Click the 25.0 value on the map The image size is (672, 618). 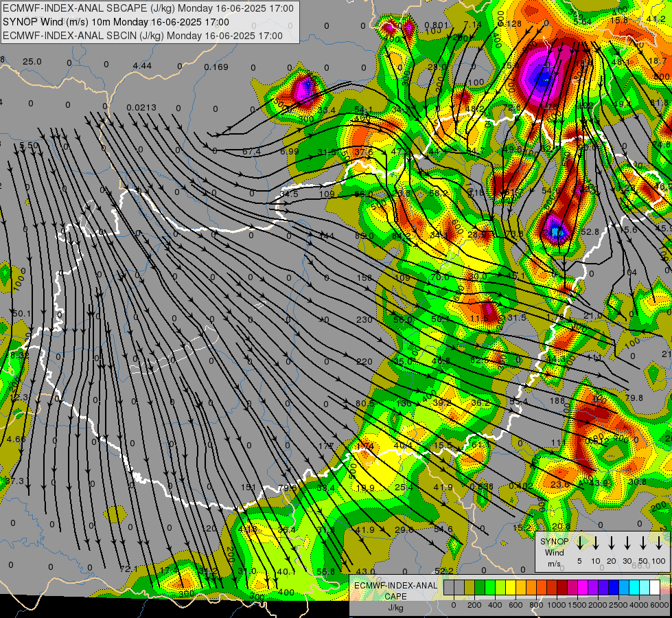32,62
